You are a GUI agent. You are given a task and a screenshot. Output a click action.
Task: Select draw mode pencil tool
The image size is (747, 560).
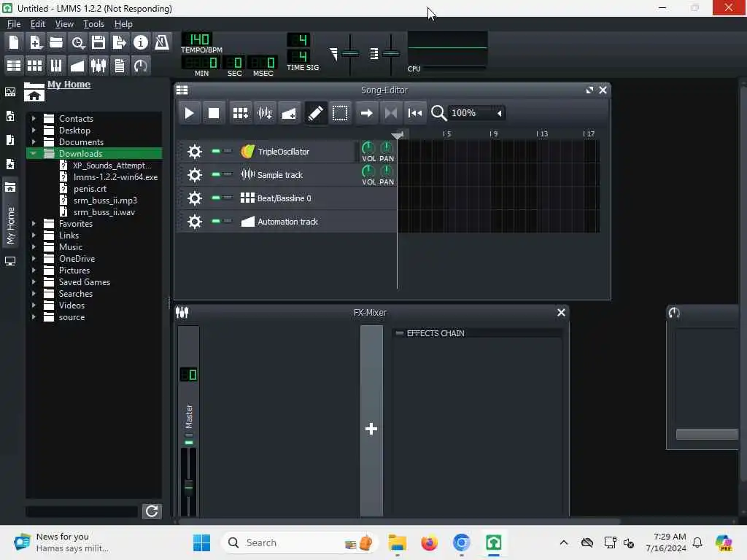tap(315, 113)
